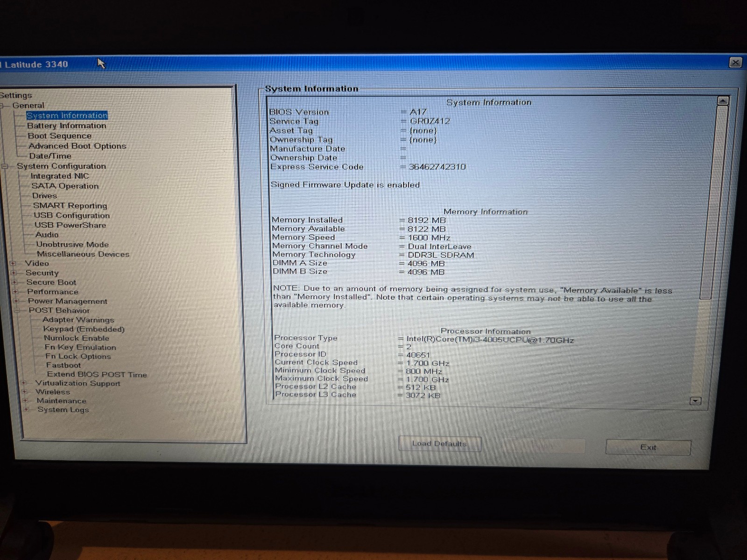Close the Latitude 3340 setup window
The width and height of the screenshot is (747, 560).
735,62
